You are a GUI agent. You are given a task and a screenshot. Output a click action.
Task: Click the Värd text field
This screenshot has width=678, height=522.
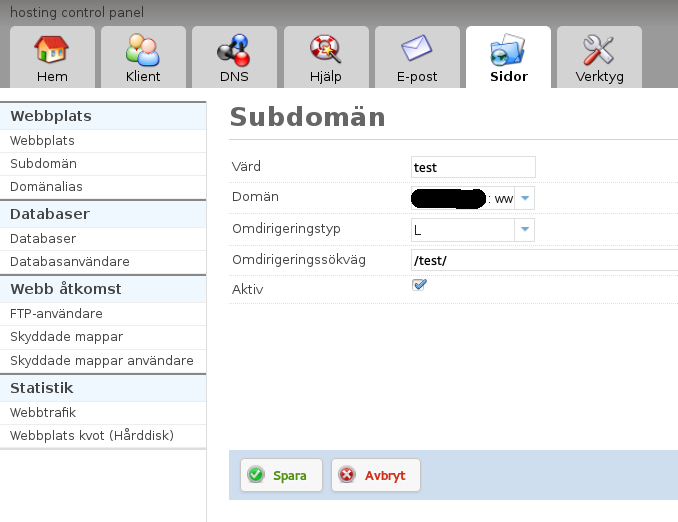point(473,167)
